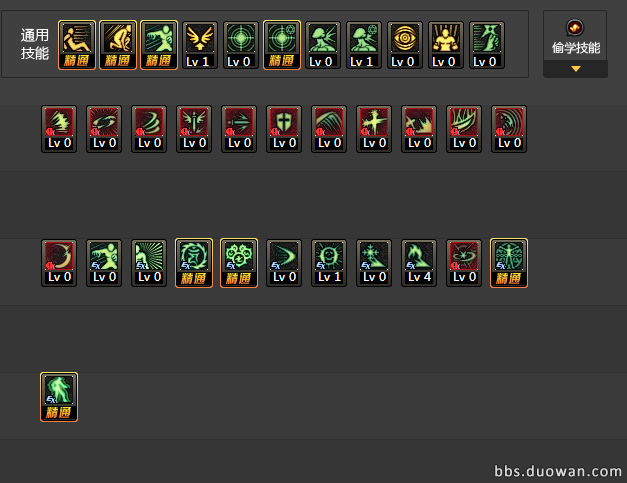Click the mastered green glowing figure skill
627x483 pixels.
(59, 397)
